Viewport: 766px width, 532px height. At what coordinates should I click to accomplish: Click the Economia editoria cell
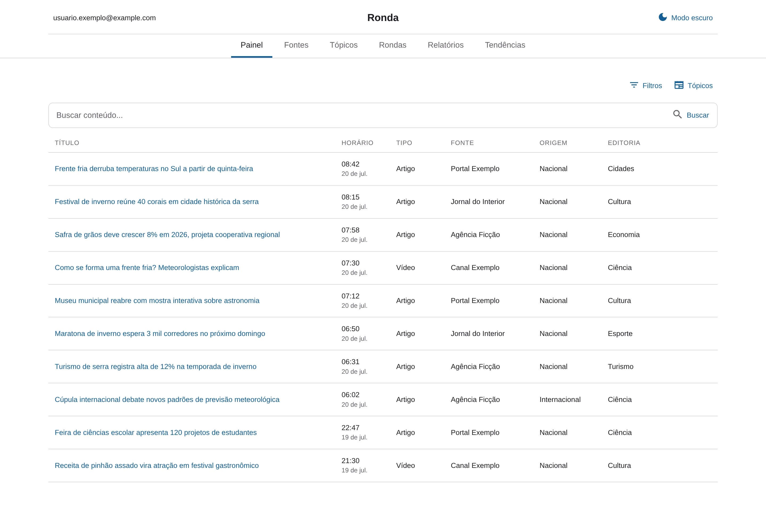623,235
